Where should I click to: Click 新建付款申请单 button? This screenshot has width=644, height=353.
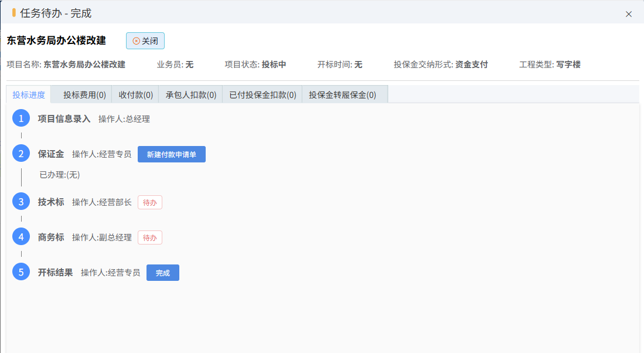[171, 154]
